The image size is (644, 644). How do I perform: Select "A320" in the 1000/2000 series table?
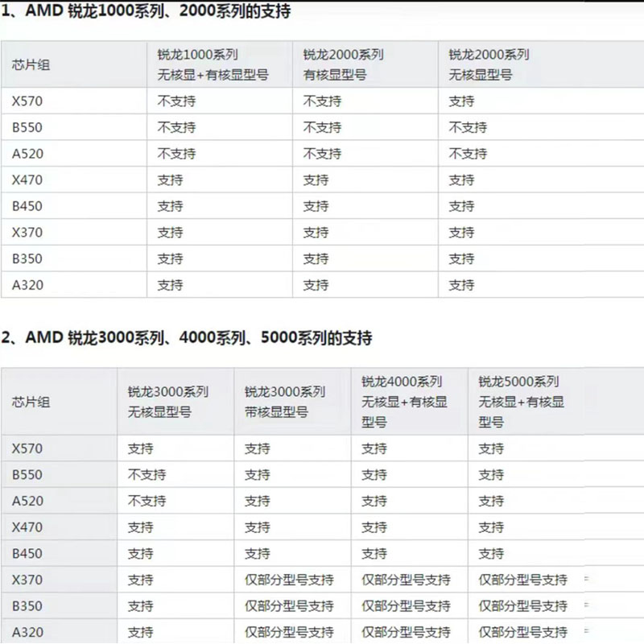[27, 285]
